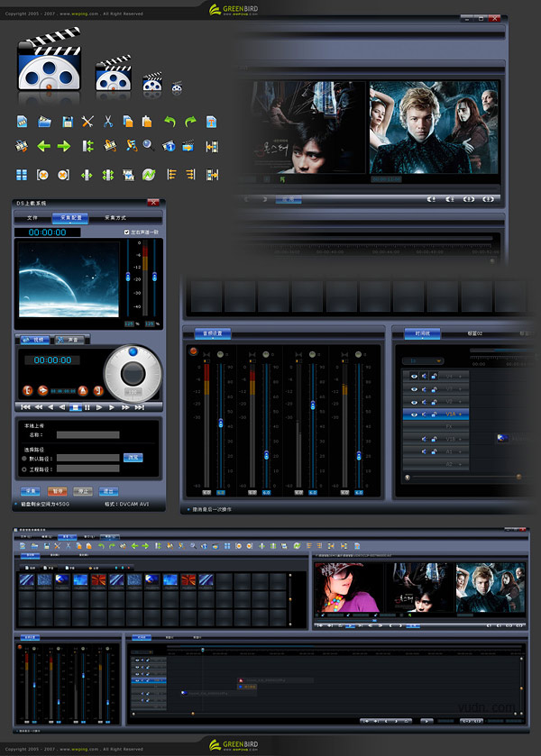
Task: Click the right bracket with orange X icon
Action: 63,175
